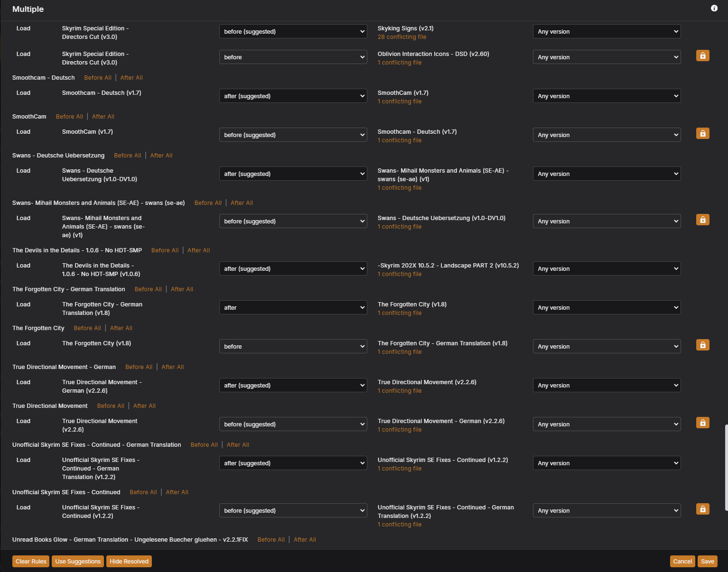Open order dropdown for Smoothcam - Deutsch rule
The width and height of the screenshot is (728, 572).
coord(293,96)
